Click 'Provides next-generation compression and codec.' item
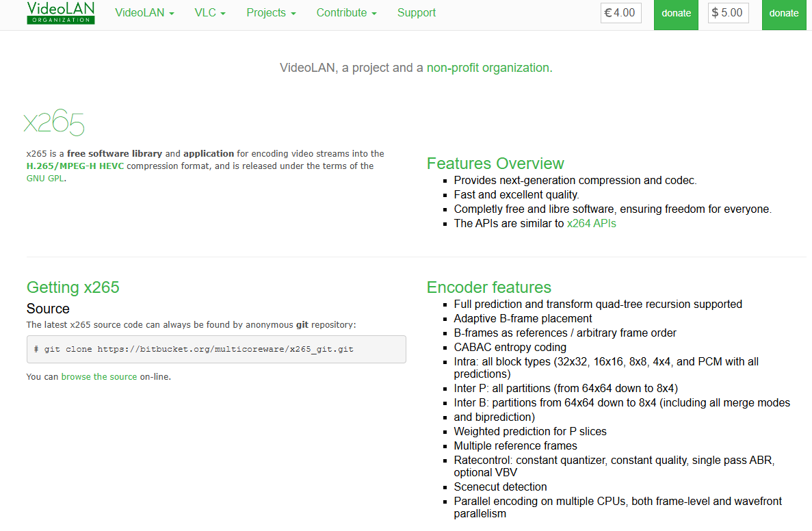Image resolution: width=812 pixels, height=531 pixels. (x=575, y=181)
